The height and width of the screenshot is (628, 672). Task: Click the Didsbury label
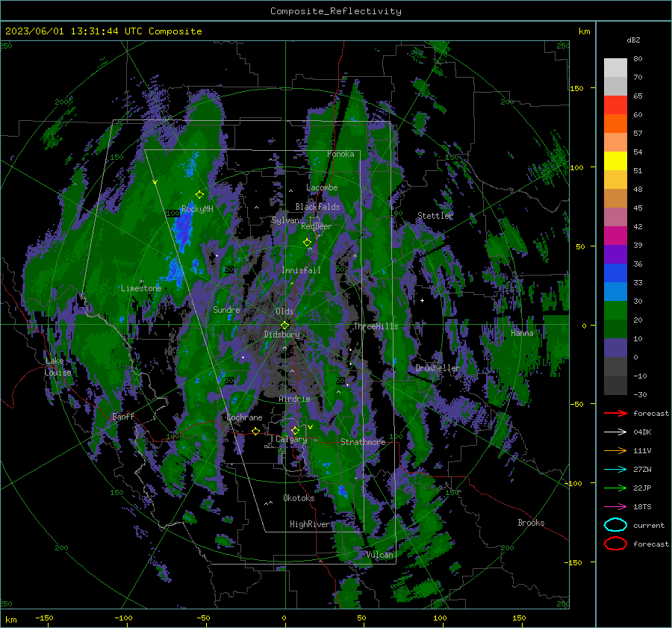tap(282, 335)
